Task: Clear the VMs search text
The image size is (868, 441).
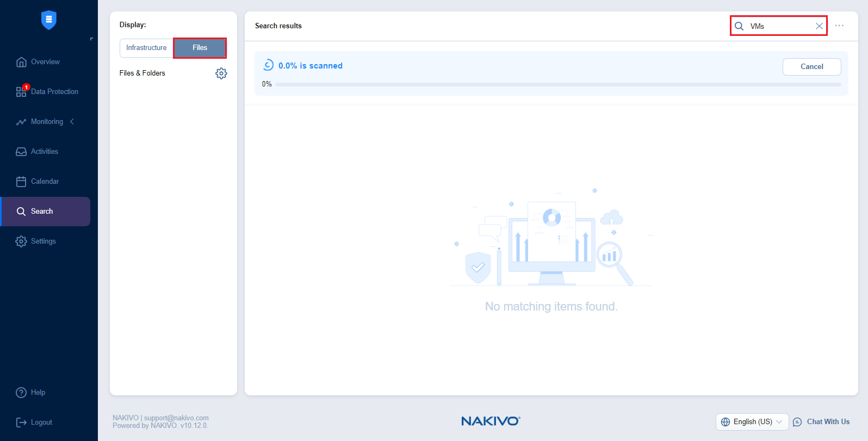Action: (819, 26)
